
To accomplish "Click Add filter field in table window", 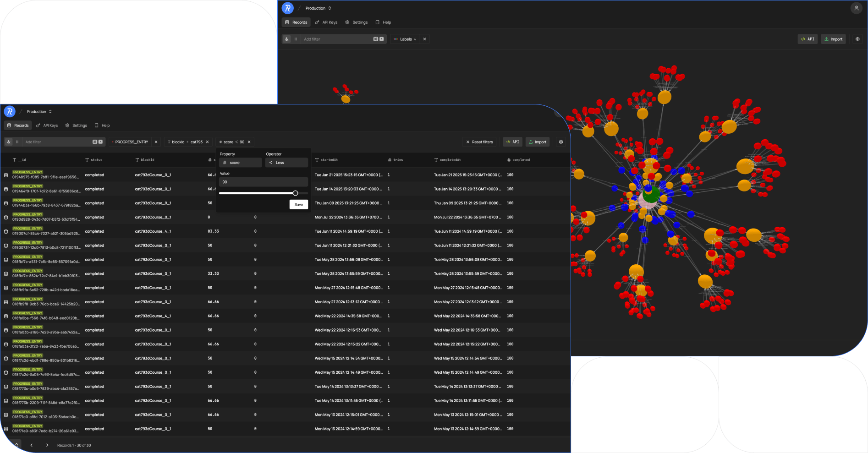I will click(x=57, y=142).
